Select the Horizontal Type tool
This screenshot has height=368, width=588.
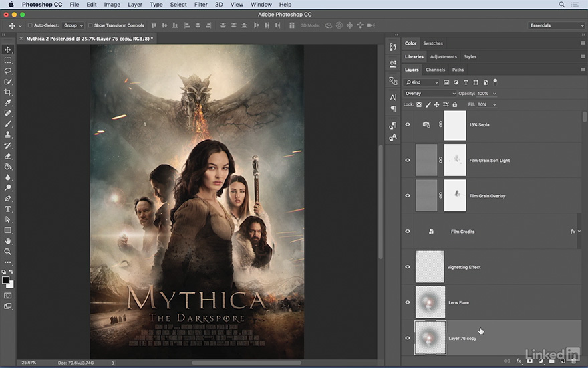7,209
